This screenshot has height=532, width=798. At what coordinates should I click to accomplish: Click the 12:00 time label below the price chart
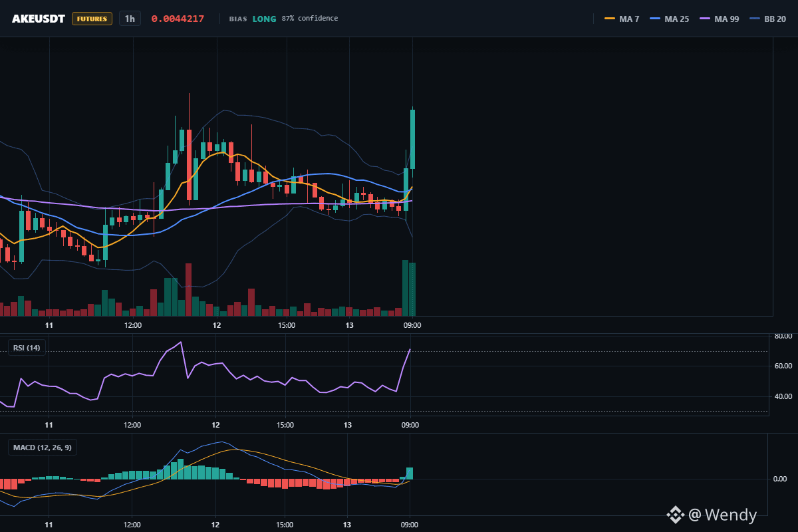coord(132,325)
